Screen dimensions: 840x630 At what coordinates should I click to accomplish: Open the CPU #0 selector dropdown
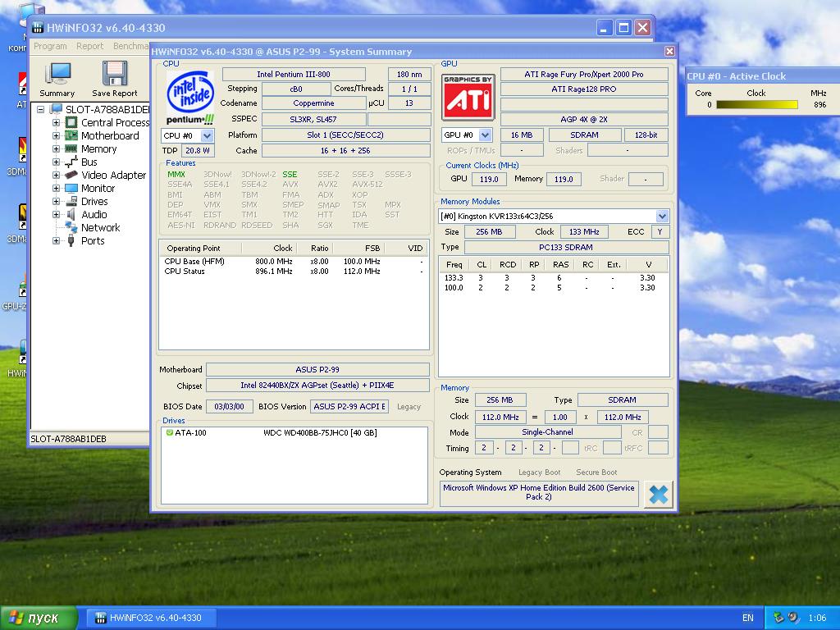click(207, 135)
